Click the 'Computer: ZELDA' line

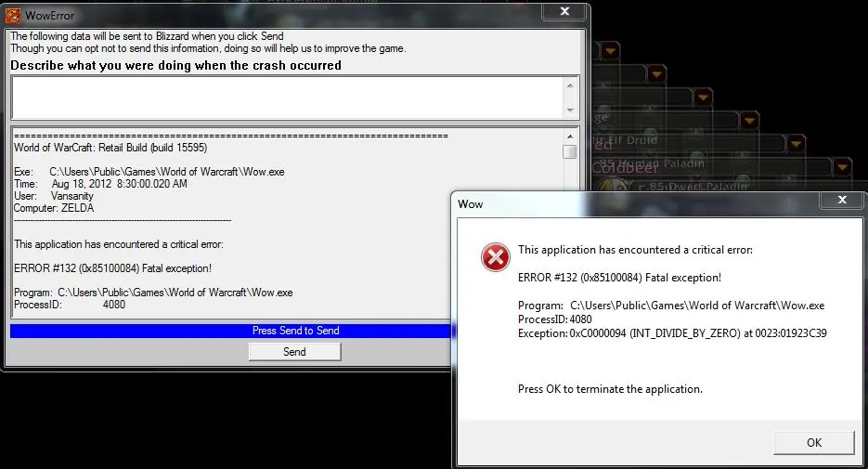click(x=54, y=208)
